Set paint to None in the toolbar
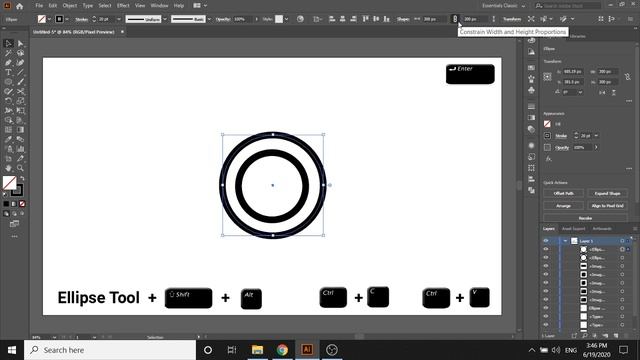Image resolution: width=640 pixels, height=360 pixels. (22, 204)
